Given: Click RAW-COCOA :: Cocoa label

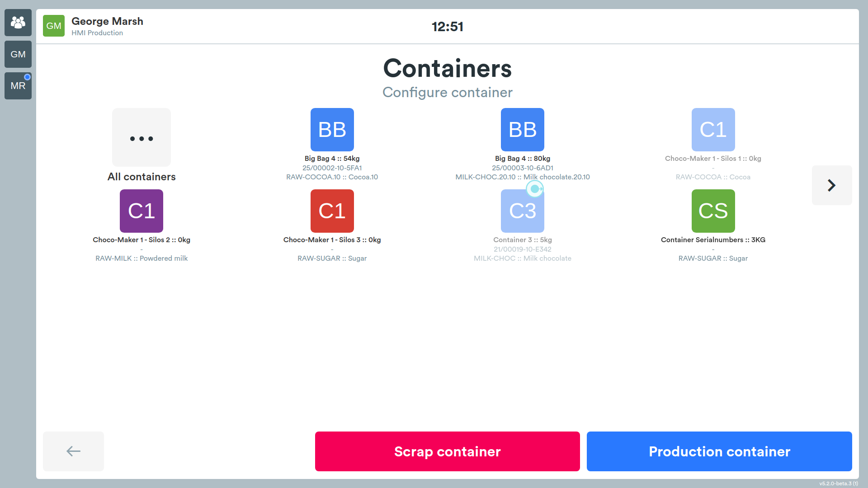Looking at the screenshot, I should 713,177.
